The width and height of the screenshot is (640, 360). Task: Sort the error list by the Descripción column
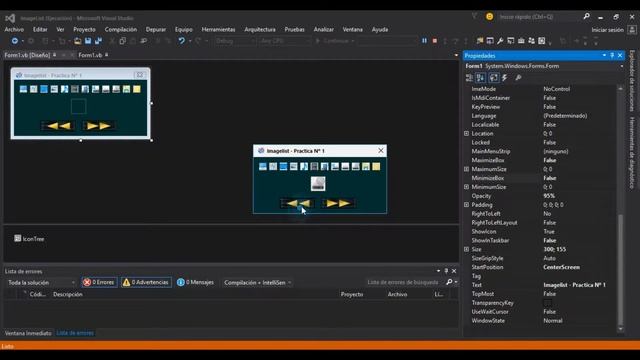click(68, 294)
